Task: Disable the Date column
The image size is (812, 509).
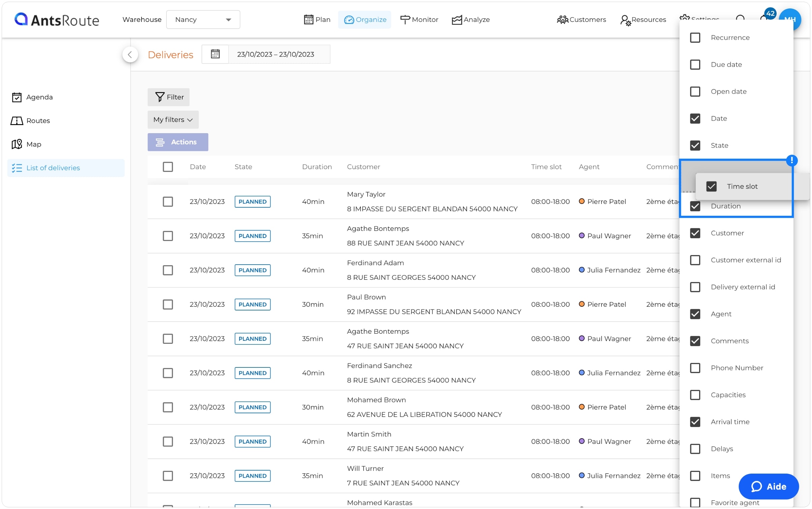Action: click(x=695, y=118)
